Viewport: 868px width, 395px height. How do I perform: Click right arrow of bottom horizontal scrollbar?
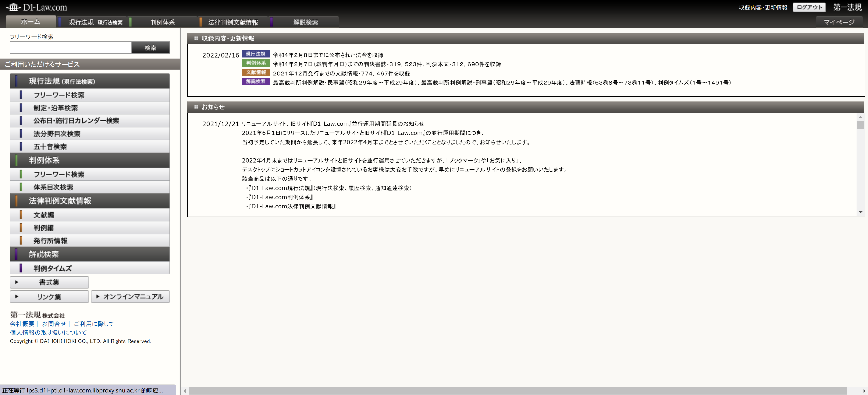click(864, 391)
